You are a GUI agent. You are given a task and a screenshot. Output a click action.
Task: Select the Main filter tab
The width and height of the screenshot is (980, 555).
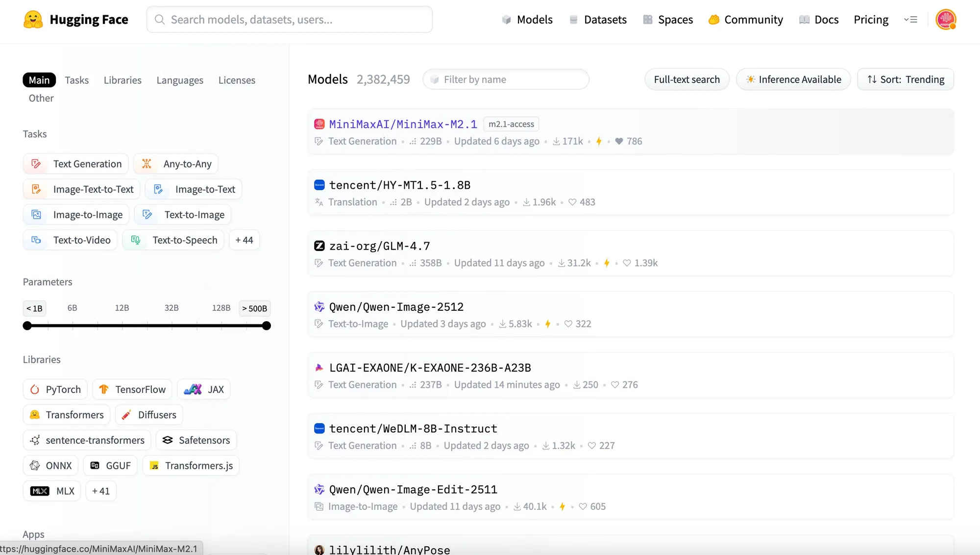39,80
